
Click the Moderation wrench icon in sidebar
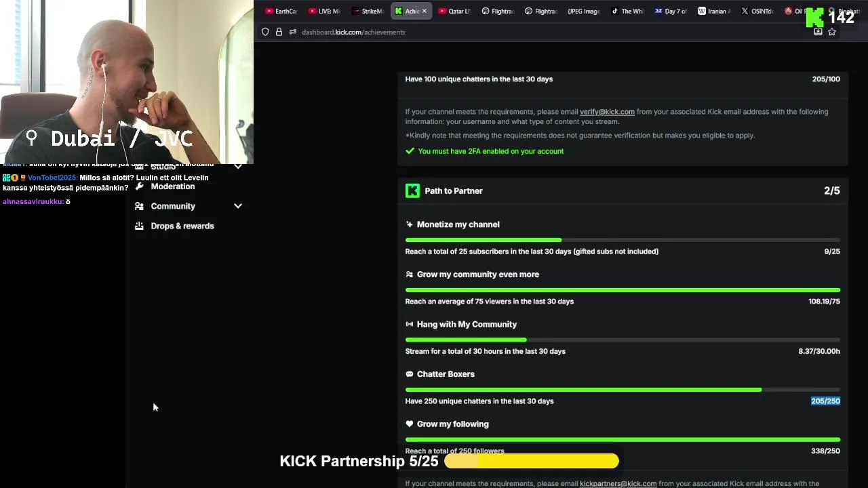pos(139,186)
